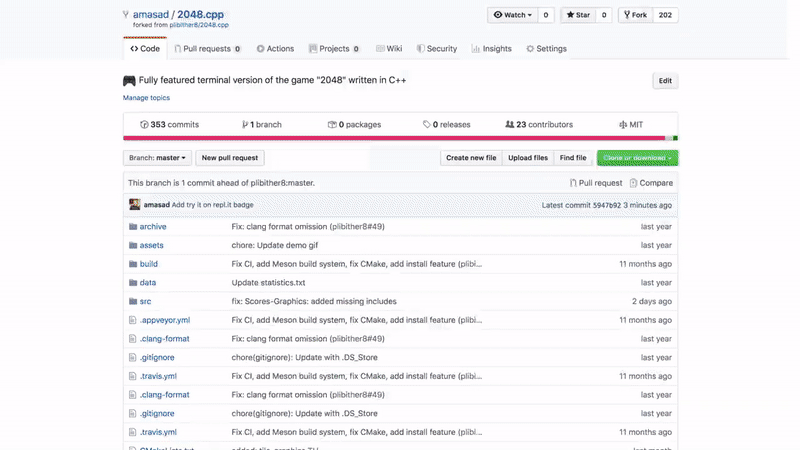Open the MIT license info

pos(631,124)
